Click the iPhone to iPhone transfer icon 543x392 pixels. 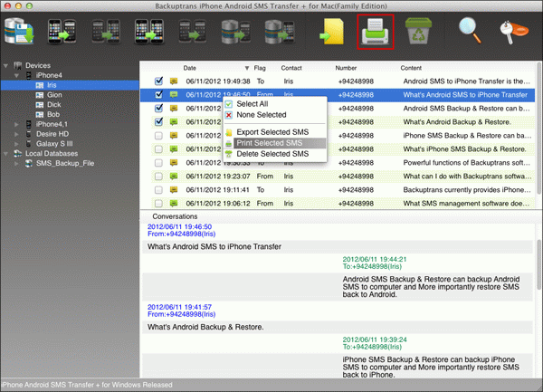(x=149, y=32)
